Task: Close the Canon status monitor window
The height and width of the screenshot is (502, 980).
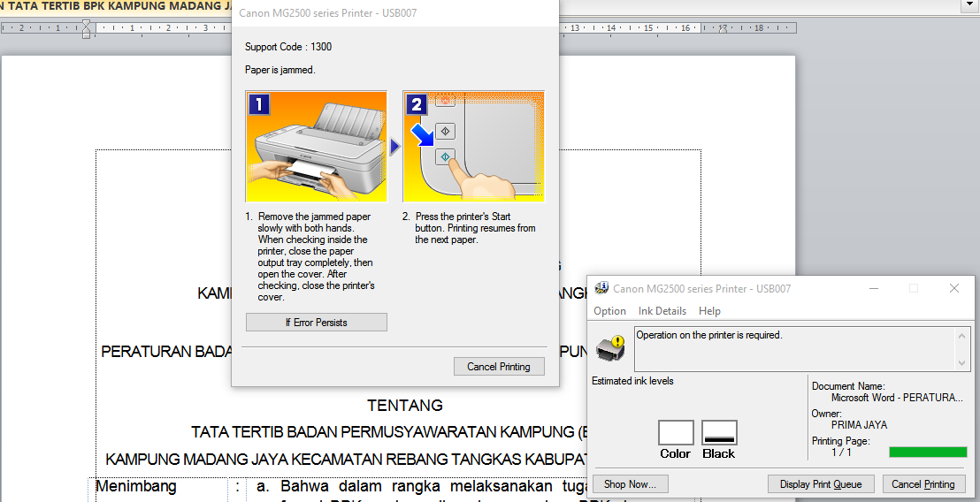Action: pyautogui.click(x=953, y=288)
